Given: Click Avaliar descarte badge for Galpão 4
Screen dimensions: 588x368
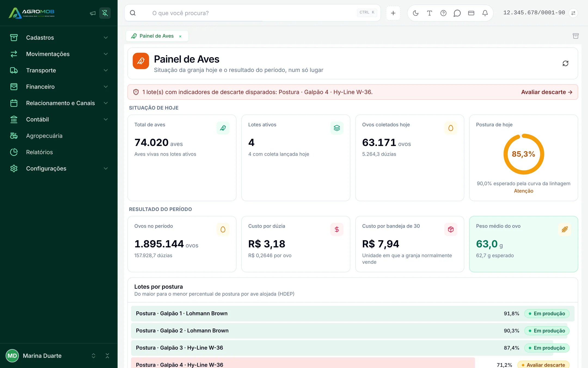Looking at the screenshot, I should pyautogui.click(x=543, y=365).
